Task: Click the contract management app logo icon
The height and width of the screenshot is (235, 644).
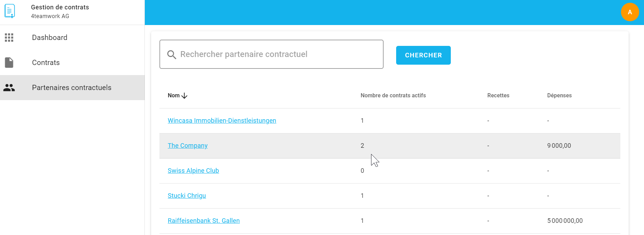Action: (10, 11)
